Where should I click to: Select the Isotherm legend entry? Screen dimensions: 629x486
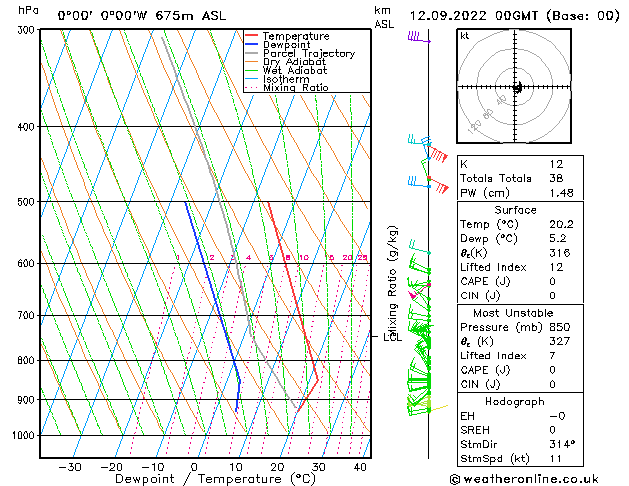[277, 79]
